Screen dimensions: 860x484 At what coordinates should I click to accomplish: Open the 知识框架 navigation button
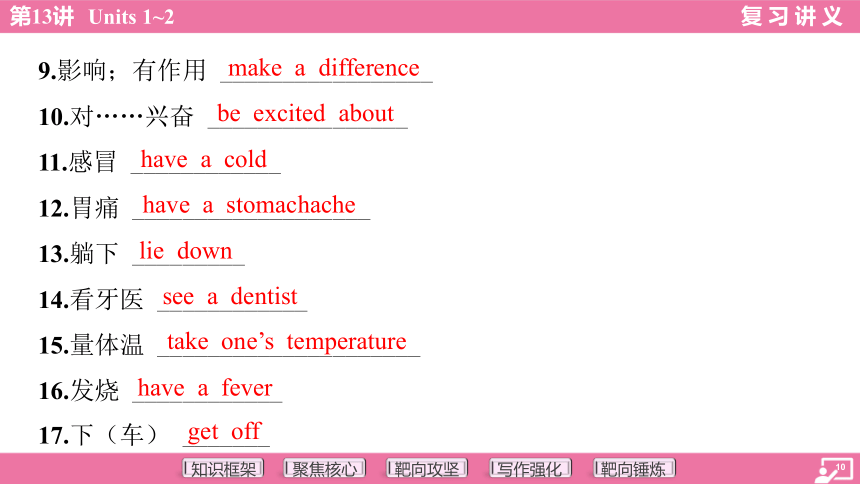click(x=223, y=469)
